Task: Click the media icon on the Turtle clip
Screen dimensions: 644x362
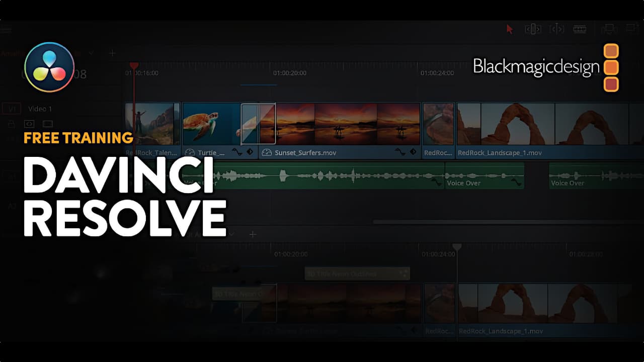Action: pos(190,152)
